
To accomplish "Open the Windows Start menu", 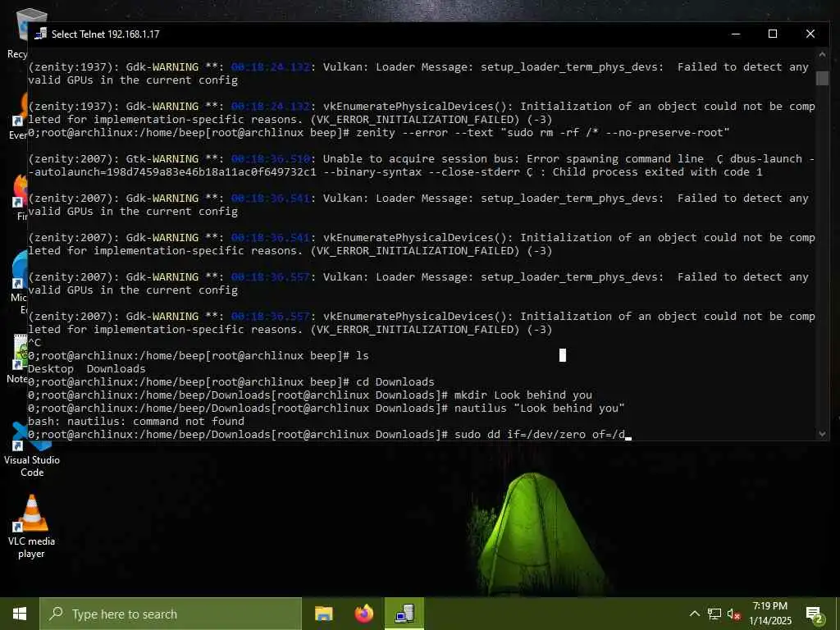I will 20,614.
